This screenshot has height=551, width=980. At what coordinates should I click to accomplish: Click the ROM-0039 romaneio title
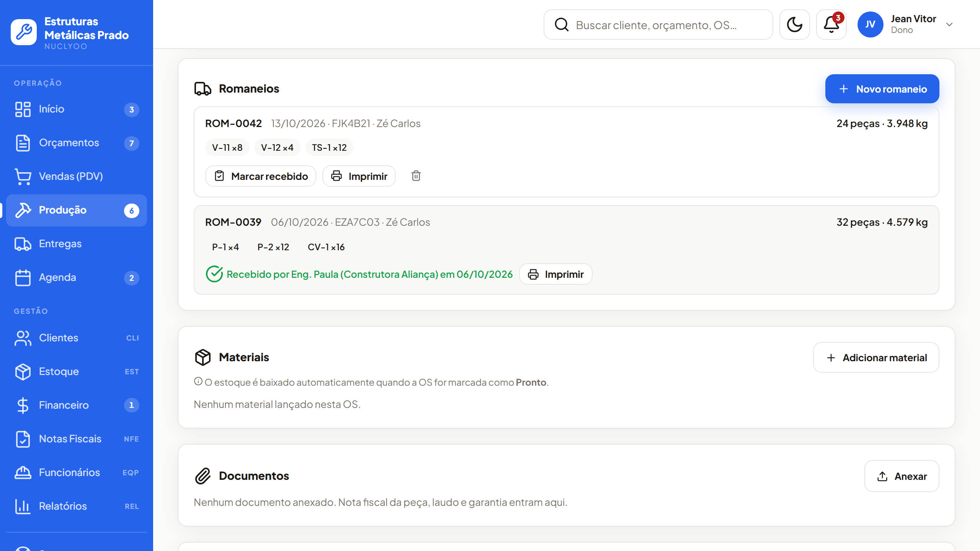233,222
